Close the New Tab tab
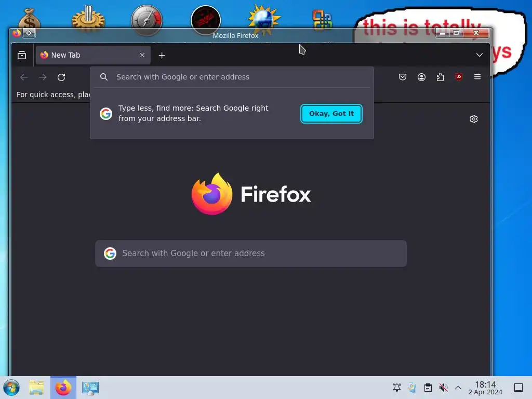This screenshot has height=399, width=532. 142,55
